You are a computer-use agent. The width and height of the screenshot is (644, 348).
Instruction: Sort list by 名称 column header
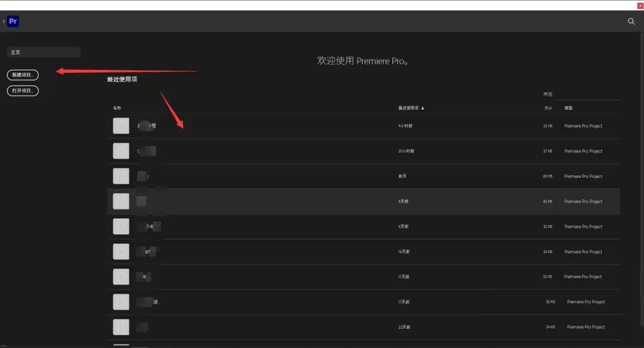click(x=117, y=108)
